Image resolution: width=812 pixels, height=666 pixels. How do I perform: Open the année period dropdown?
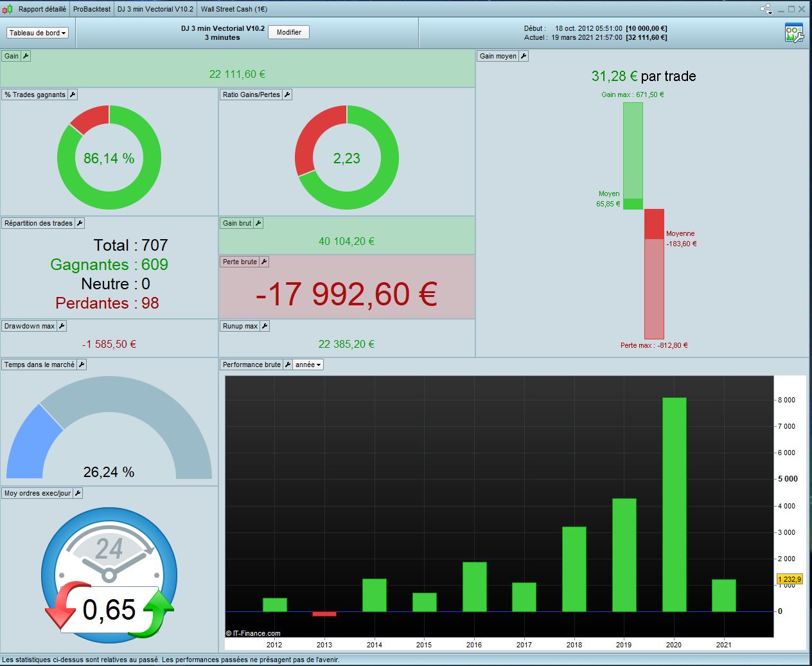308,364
